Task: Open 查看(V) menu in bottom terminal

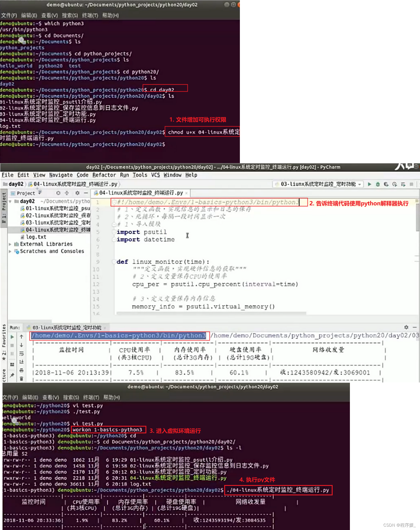Action: pos(51,397)
